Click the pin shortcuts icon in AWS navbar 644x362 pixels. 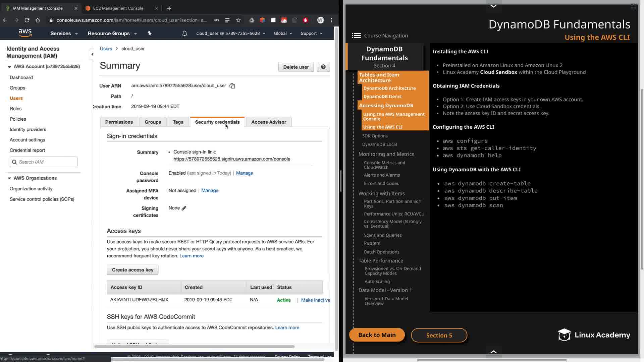click(x=150, y=33)
